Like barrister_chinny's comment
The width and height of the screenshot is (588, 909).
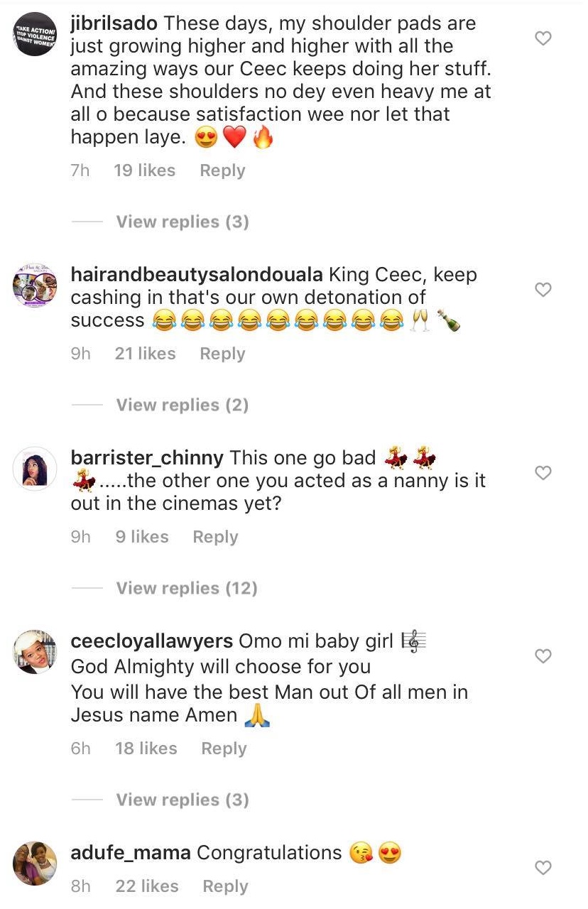click(x=543, y=473)
